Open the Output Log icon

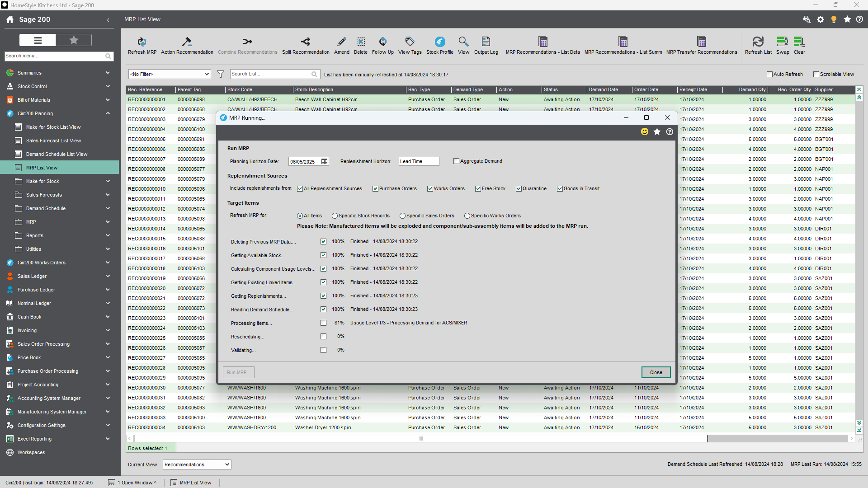point(486,42)
